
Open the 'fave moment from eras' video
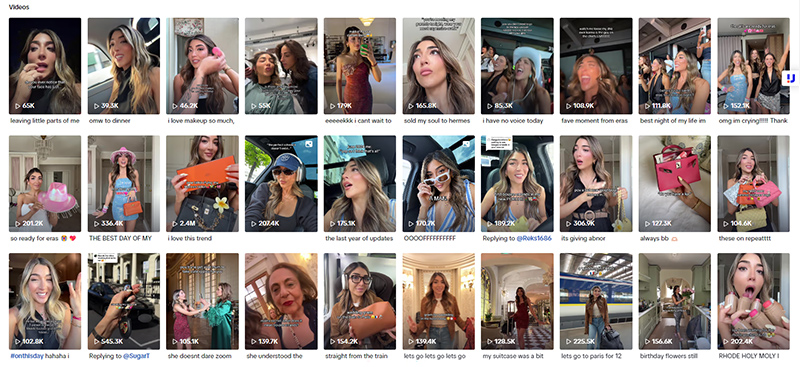[x=596, y=66]
